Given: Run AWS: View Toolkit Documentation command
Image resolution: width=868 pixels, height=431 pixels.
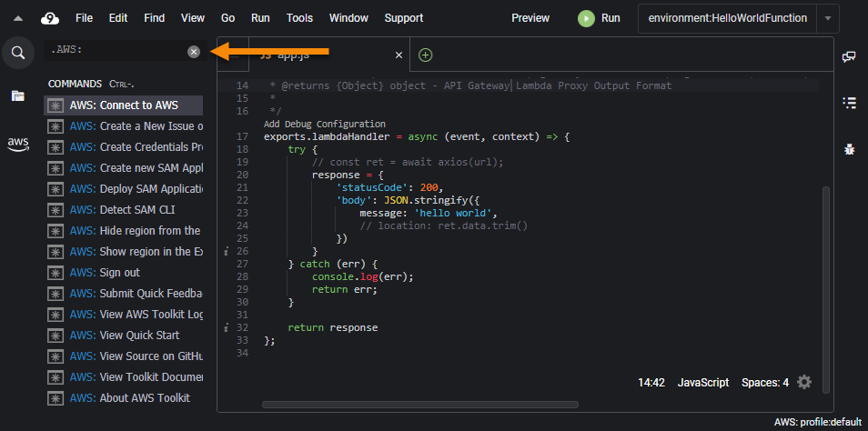Looking at the screenshot, I should click(124, 377).
